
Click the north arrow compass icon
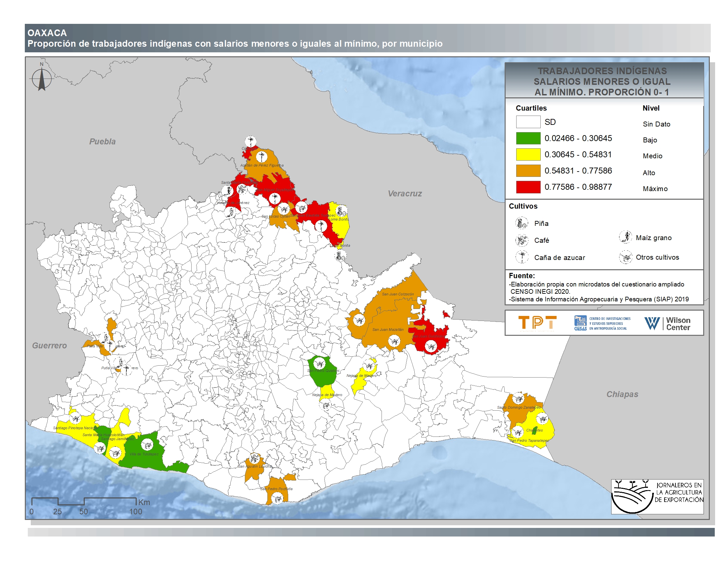point(42,79)
